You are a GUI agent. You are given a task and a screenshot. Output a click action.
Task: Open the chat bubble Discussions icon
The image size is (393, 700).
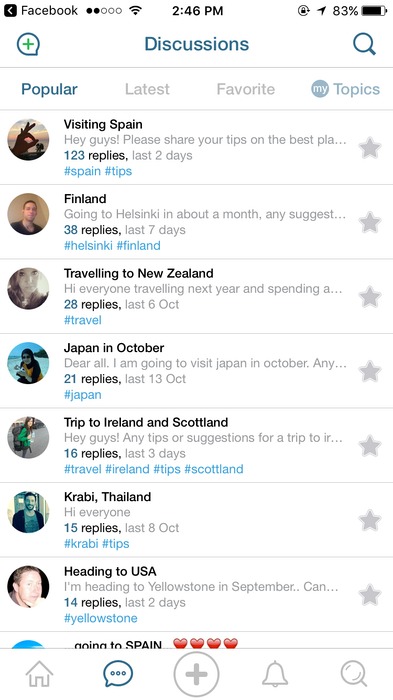tap(118, 674)
